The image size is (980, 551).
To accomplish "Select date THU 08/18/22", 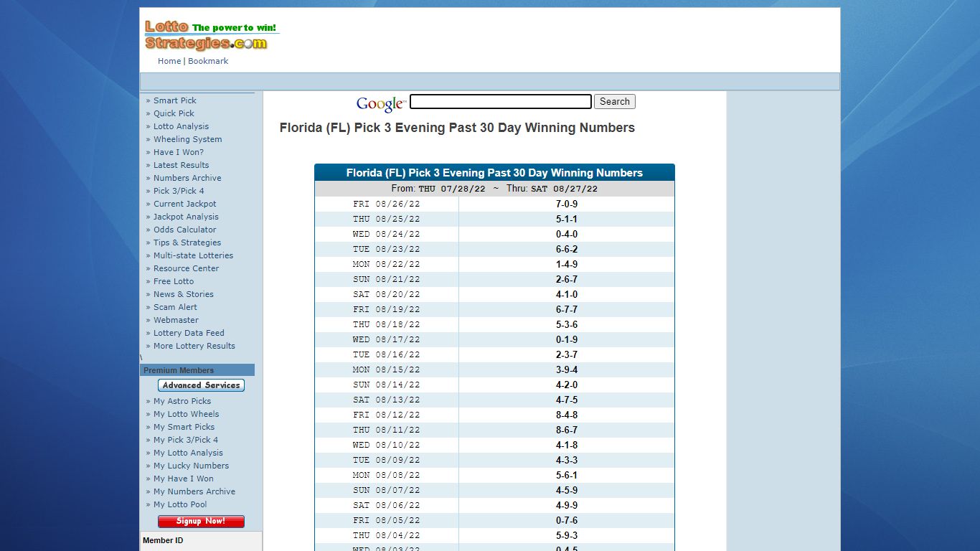I will tap(387, 324).
